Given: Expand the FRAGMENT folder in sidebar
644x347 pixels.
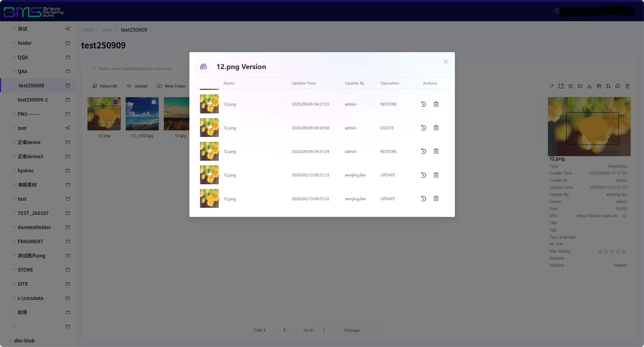Looking at the screenshot, I should click(14, 241).
